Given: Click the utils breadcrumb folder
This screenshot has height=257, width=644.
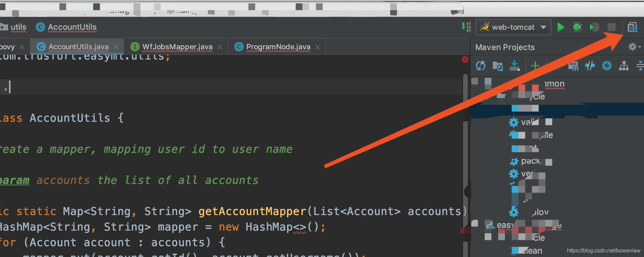Looking at the screenshot, I should point(18,27).
